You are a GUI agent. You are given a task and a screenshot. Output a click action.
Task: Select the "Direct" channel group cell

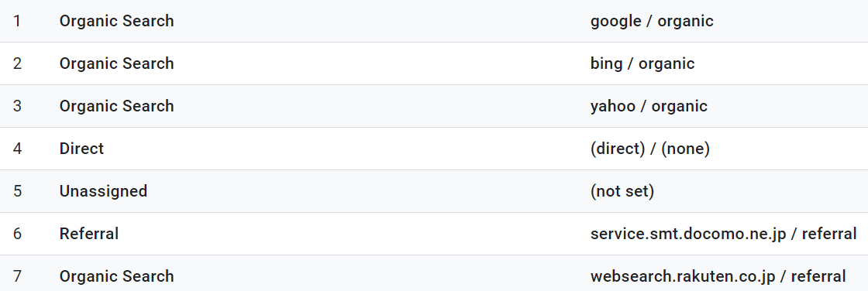(81, 149)
